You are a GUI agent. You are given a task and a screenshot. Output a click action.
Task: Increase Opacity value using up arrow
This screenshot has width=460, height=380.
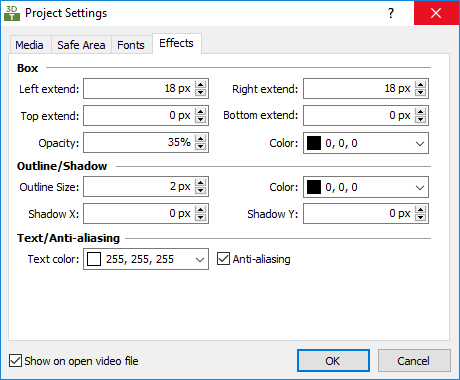(200, 139)
